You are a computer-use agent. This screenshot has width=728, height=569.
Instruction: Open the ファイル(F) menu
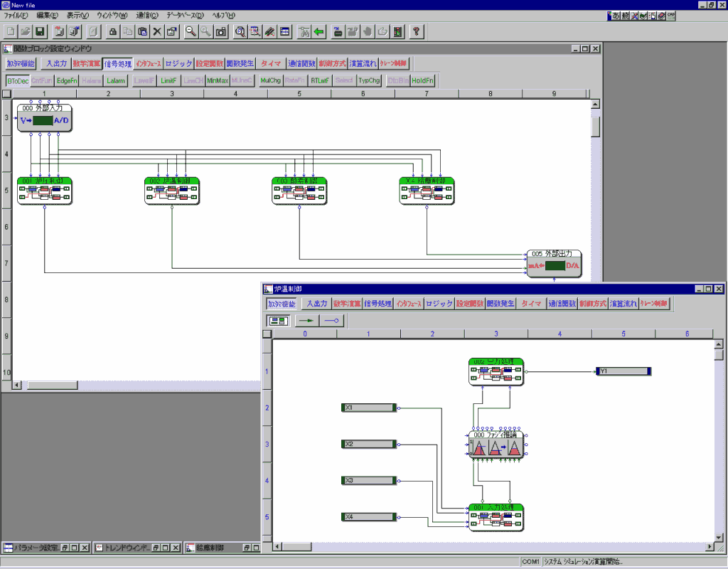tap(16, 16)
